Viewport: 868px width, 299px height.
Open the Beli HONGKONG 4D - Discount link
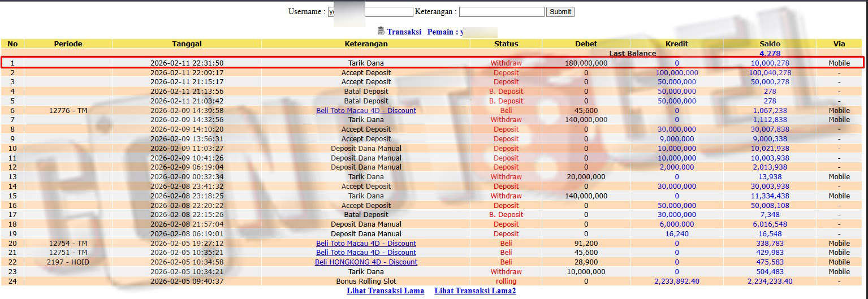click(x=366, y=262)
